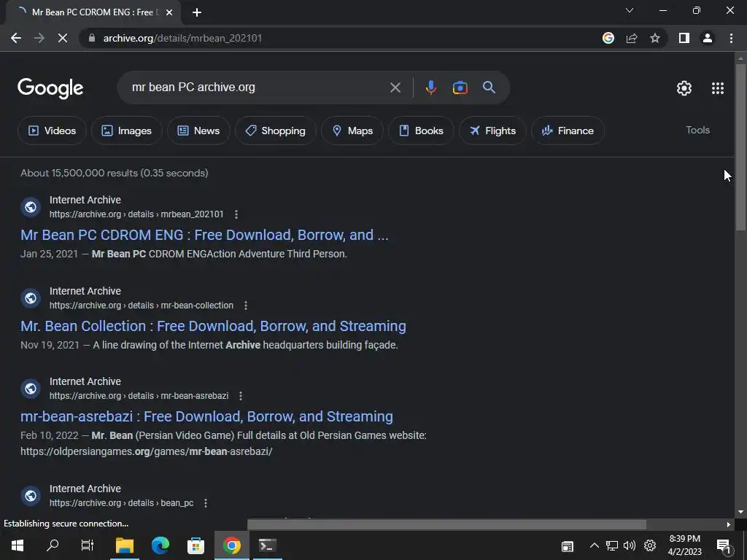Stop loading the page
747x560 pixels.
point(63,38)
